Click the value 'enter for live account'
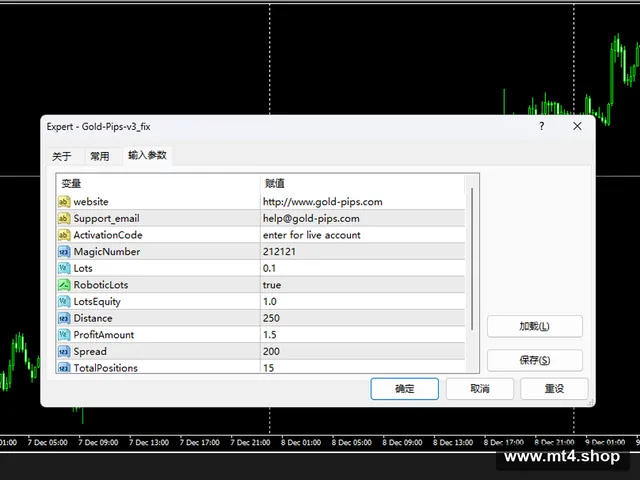 coord(311,235)
